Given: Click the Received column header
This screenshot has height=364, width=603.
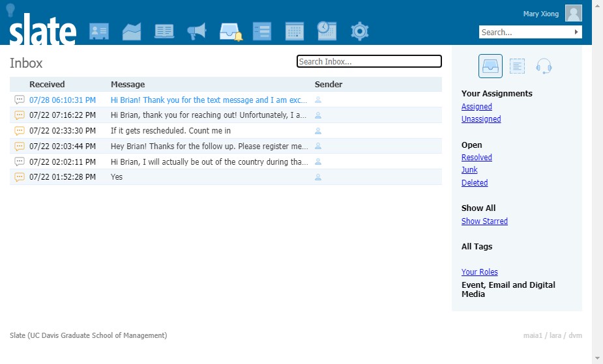Looking at the screenshot, I should [47, 85].
